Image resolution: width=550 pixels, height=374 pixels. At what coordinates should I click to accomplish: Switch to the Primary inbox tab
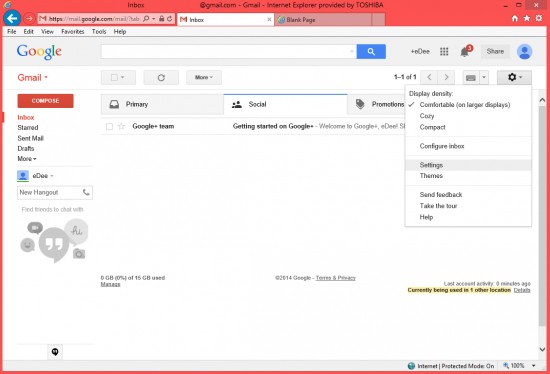click(162, 104)
